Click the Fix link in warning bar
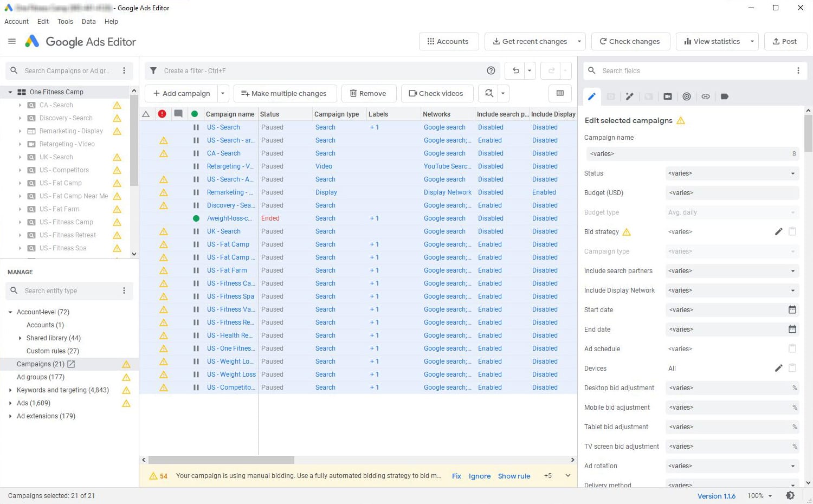The height and width of the screenshot is (504, 813). pyautogui.click(x=456, y=476)
